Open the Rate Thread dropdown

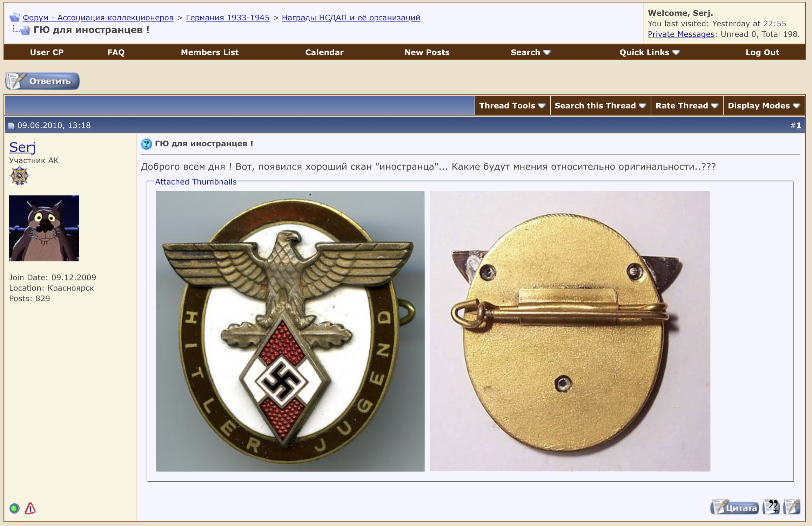686,106
